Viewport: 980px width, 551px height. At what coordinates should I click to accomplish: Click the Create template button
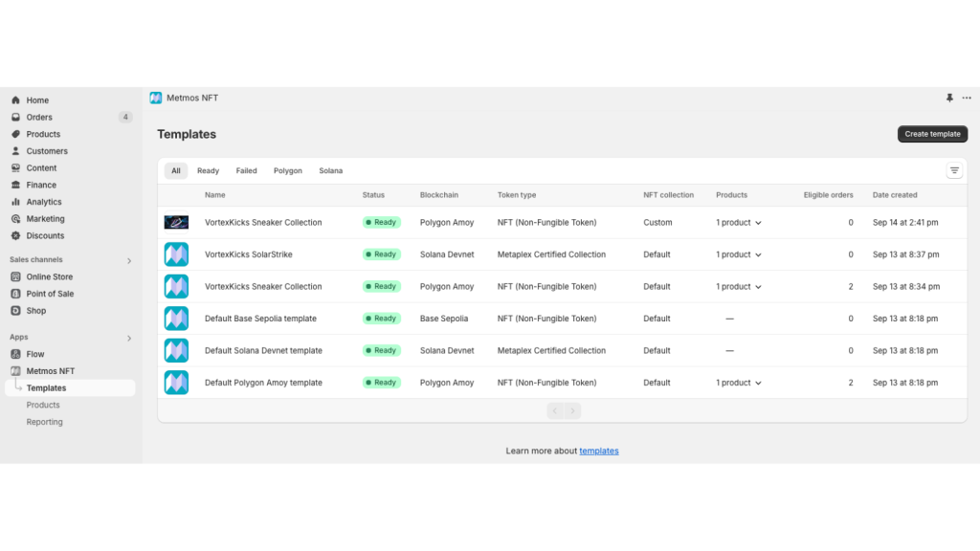pos(932,134)
